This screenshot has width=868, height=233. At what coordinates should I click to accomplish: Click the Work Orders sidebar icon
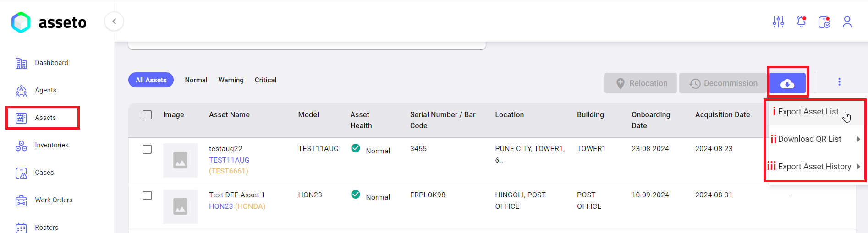click(x=21, y=200)
